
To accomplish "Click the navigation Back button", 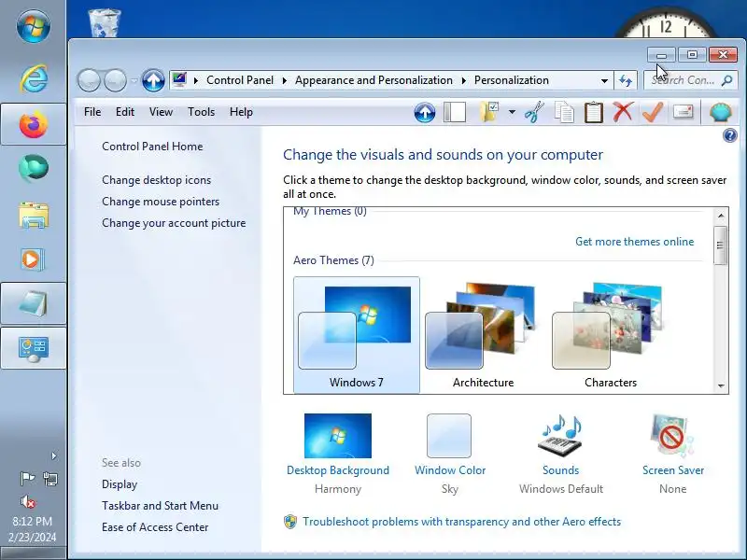I will click(89, 80).
